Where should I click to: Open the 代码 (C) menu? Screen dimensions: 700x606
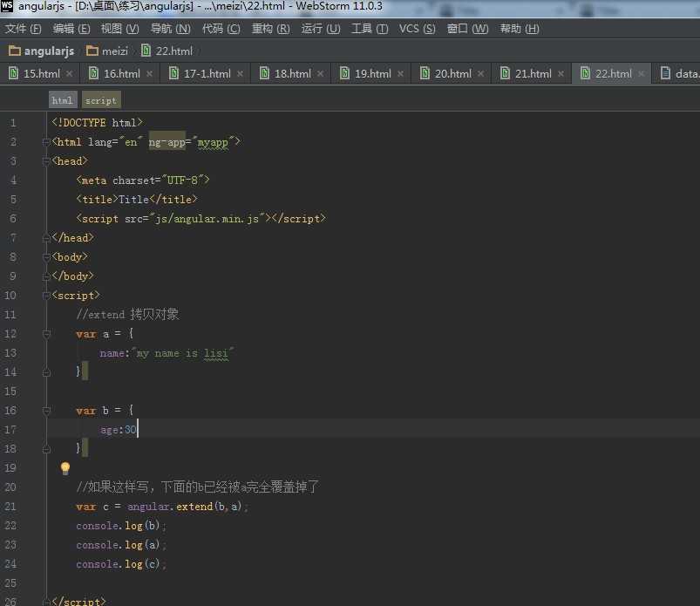click(221, 29)
